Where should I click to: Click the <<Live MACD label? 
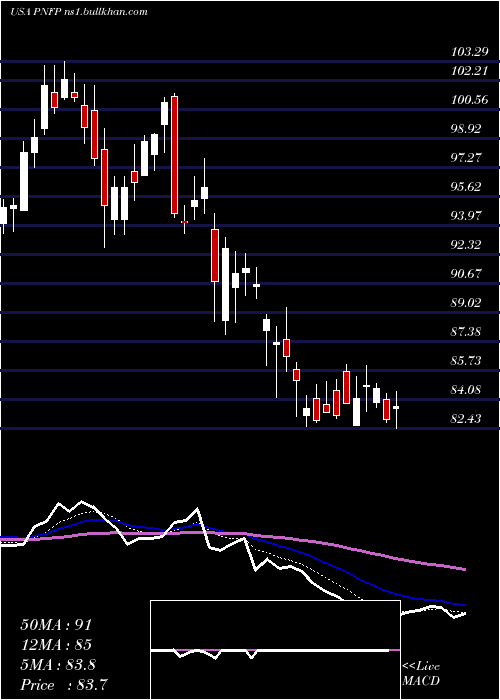coord(421,674)
